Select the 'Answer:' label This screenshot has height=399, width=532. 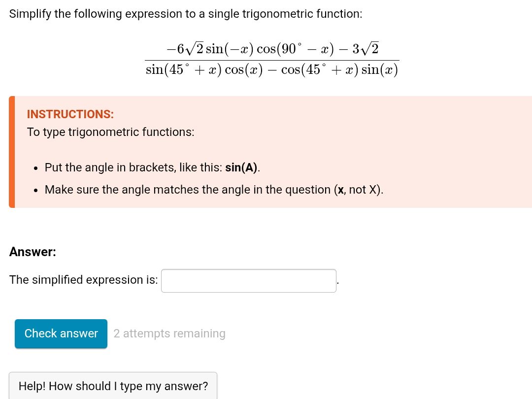point(33,252)
